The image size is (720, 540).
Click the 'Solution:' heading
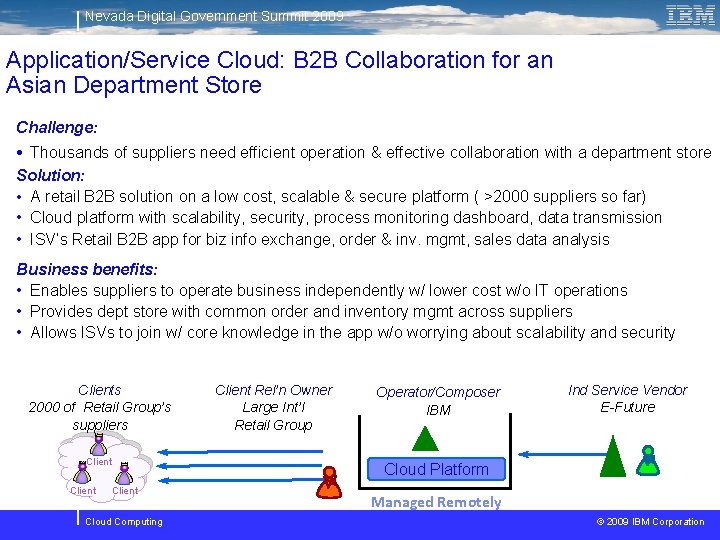point(51,175)
